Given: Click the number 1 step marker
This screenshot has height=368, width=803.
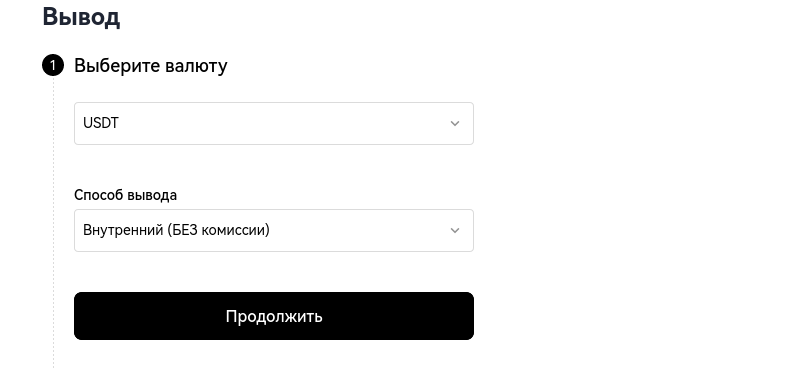Looking at the screenshot, I should pyautogui.click(x=53, y=66).
